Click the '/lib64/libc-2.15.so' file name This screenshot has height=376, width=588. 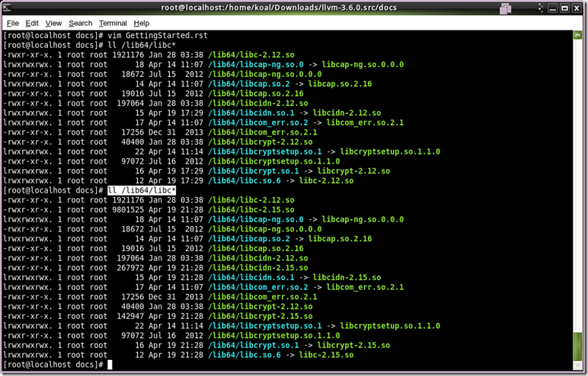[251, 210]
